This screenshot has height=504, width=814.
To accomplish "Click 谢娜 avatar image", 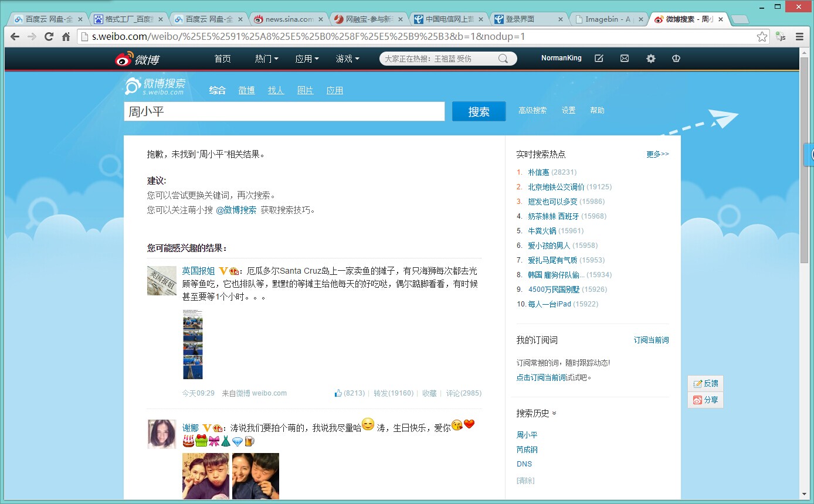I will (x=162, y=434).
